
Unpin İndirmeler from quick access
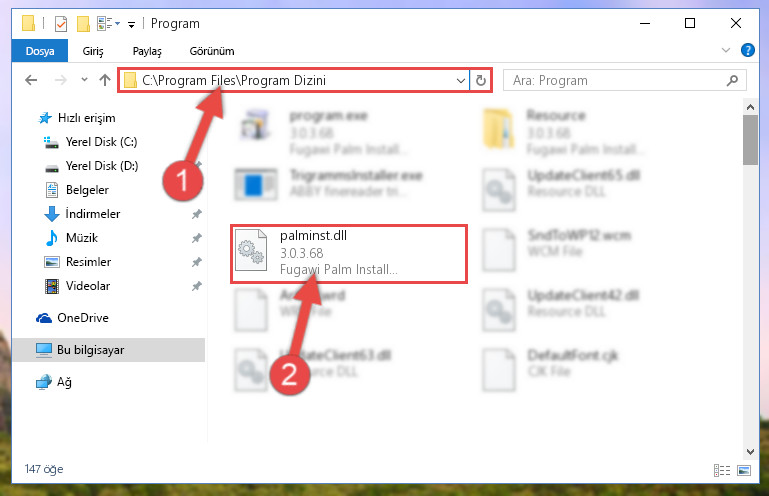pyautogui.click(x=197, y=214)
